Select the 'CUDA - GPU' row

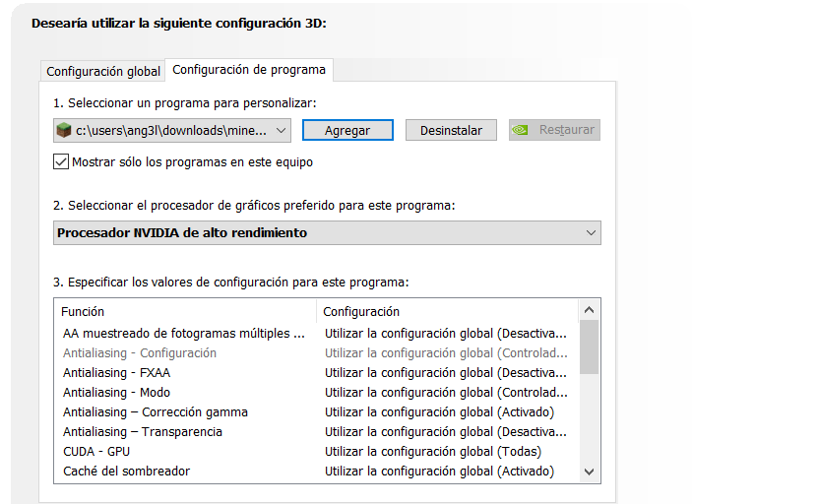316,451
